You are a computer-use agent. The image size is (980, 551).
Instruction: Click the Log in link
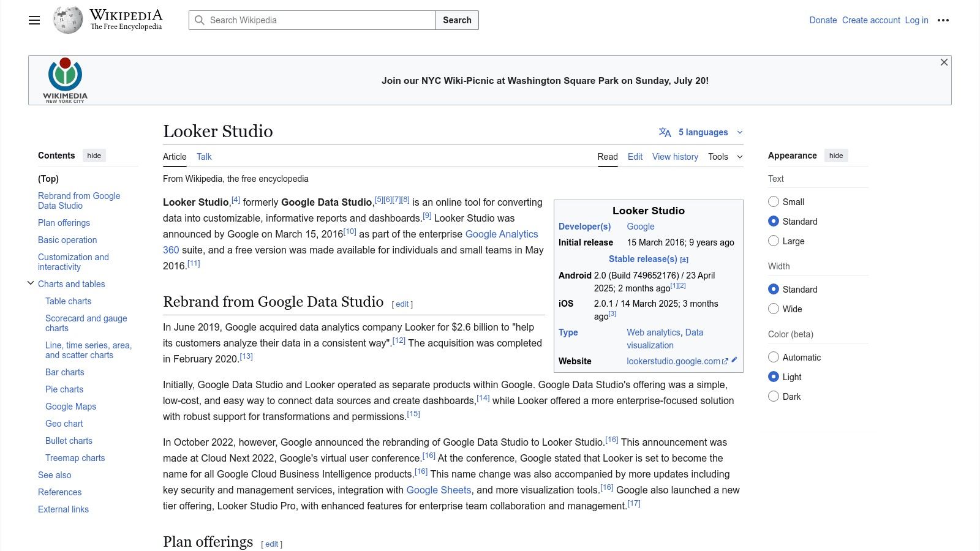tap(917, 20)
